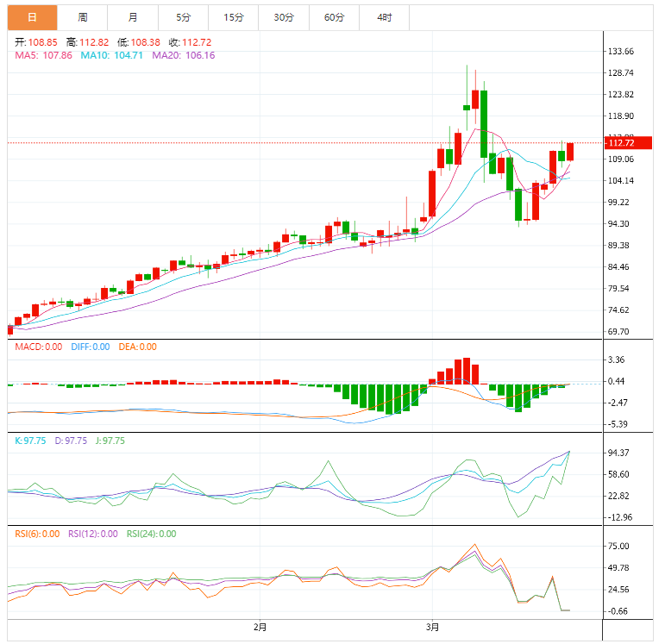
Task: Select the 60分 interval tab
Action: (334, 17)
